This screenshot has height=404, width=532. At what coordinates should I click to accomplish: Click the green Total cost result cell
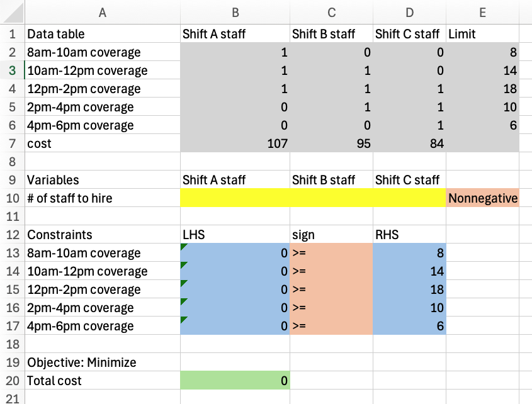[x=235, y=381]
